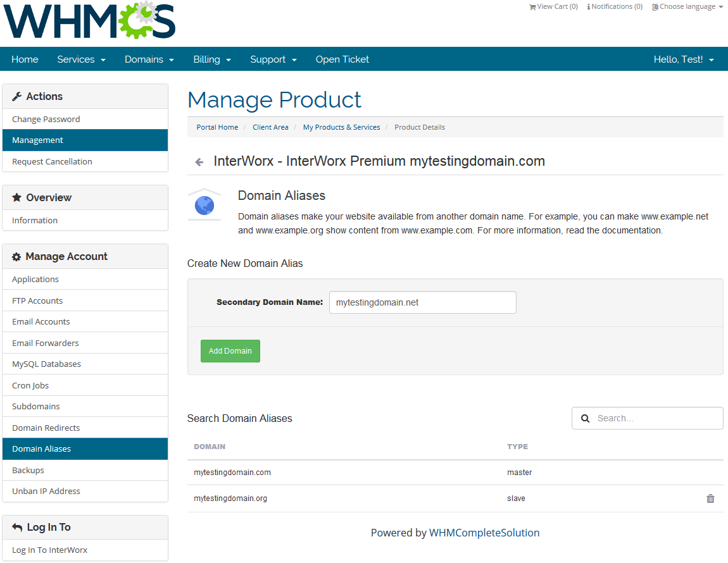Click the Product Details breadcrumb text

pyautogui.click(x=420, y=127)
